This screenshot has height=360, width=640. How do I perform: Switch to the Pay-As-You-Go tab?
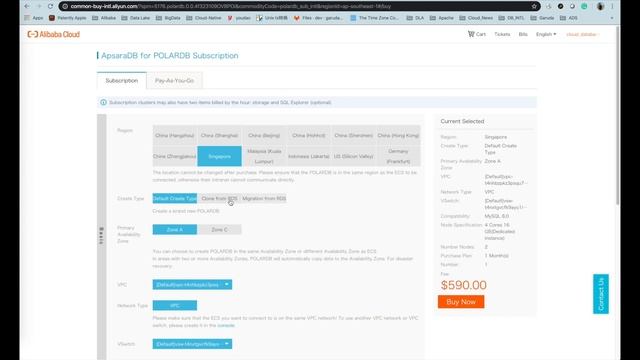coord(174,80)
